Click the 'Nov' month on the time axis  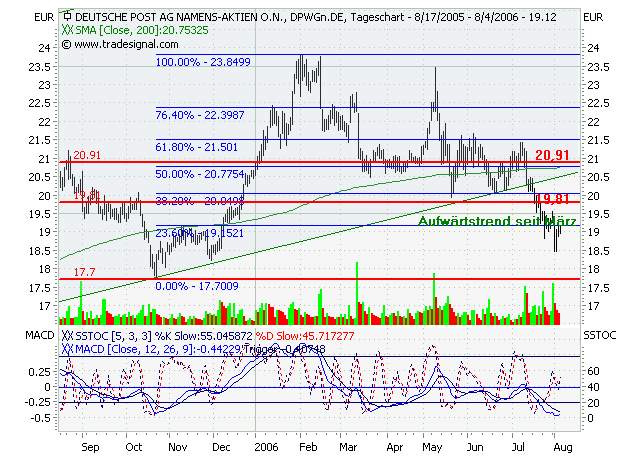pos(178,447)
